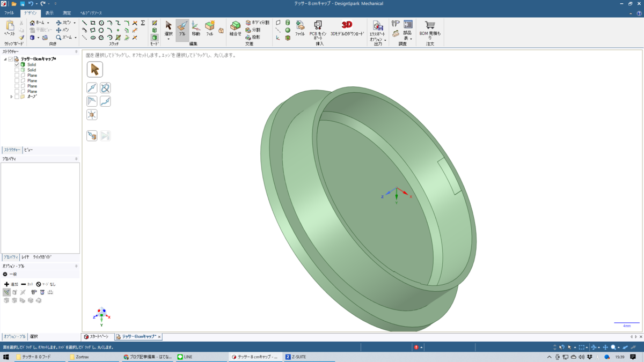644x362 pixels.
Task: Click the パン (Pan) view tool
Action: 63,30
